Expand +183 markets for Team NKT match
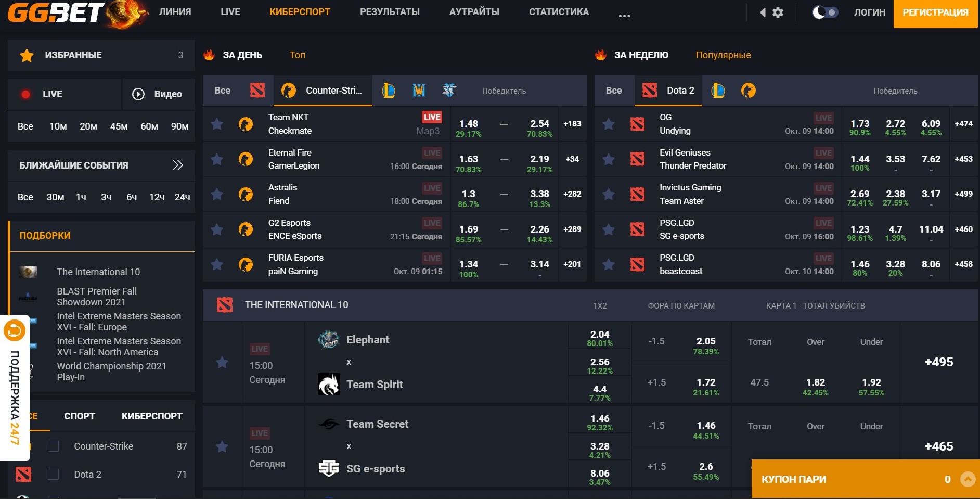The image size is (980, 499). pos(572,124)
